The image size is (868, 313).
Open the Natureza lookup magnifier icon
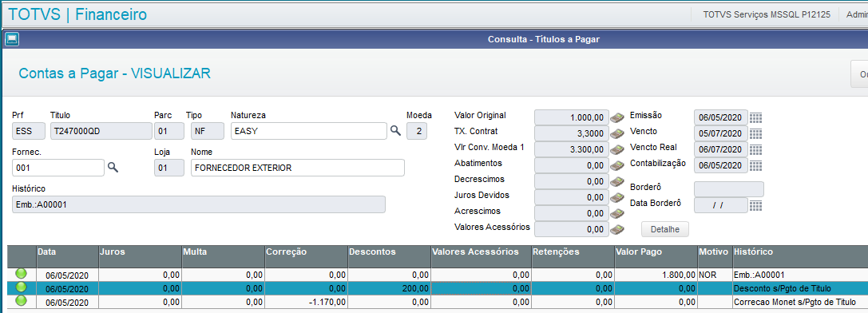tap(395, 131)
